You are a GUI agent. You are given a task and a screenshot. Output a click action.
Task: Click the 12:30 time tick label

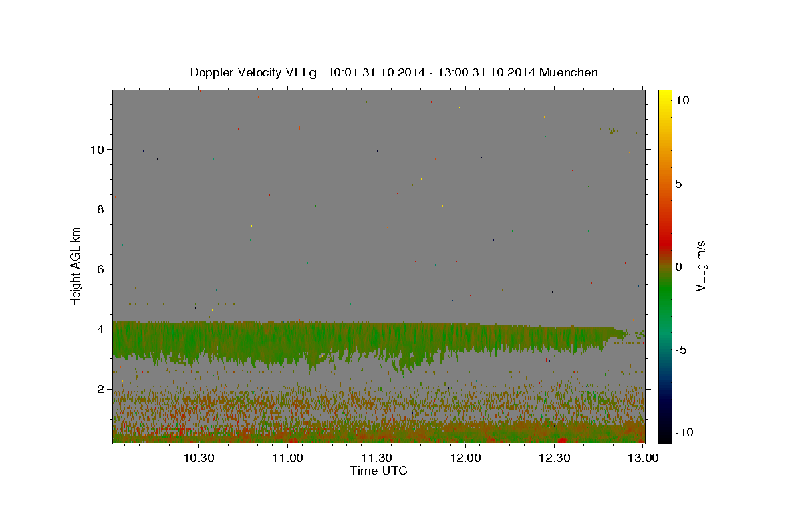coord(554,458)
